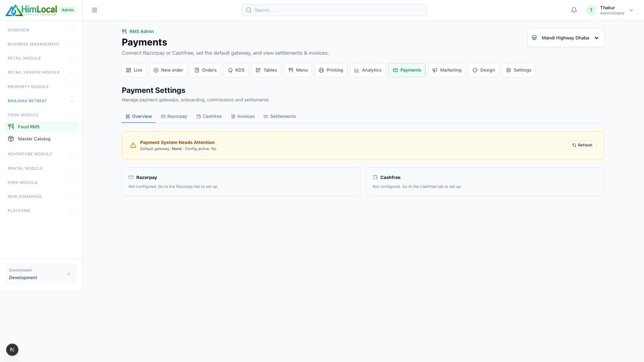Open the KDS chef hat button
The image size is (644, 362).
click(236, 70)
